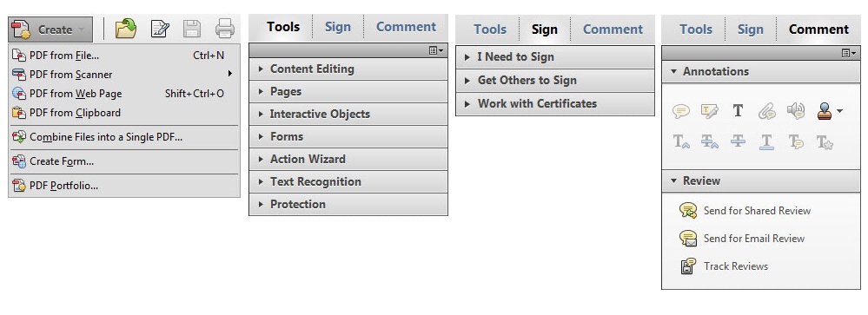Select the Strikethrough text annotation tool
This screenshot has width=868, height=315.
click(x=738, y=142)
